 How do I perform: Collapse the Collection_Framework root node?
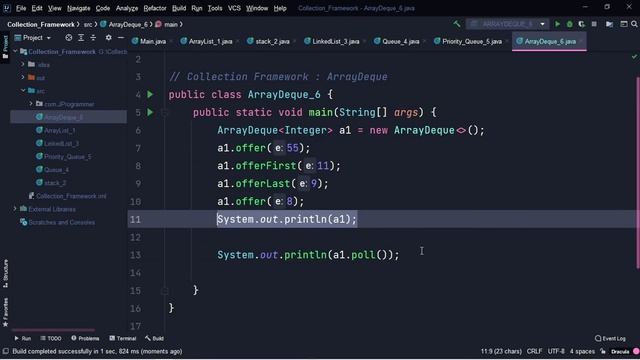click(x=16, y=51)
